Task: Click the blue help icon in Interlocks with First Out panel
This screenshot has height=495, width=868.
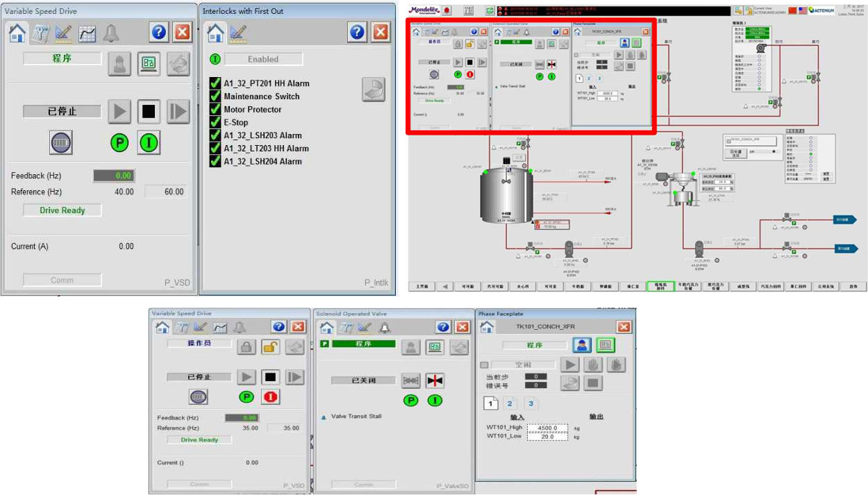Action: coord(357,32)
